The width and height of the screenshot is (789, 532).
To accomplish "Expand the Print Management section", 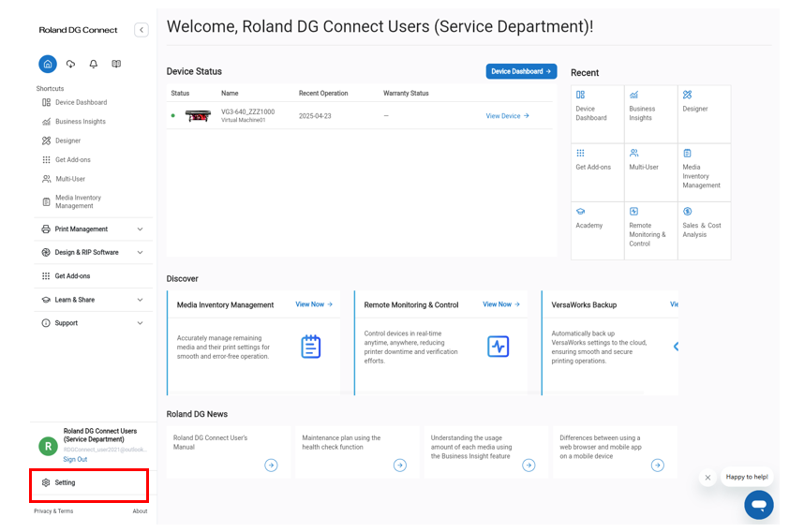I will [x=93, y=229].
